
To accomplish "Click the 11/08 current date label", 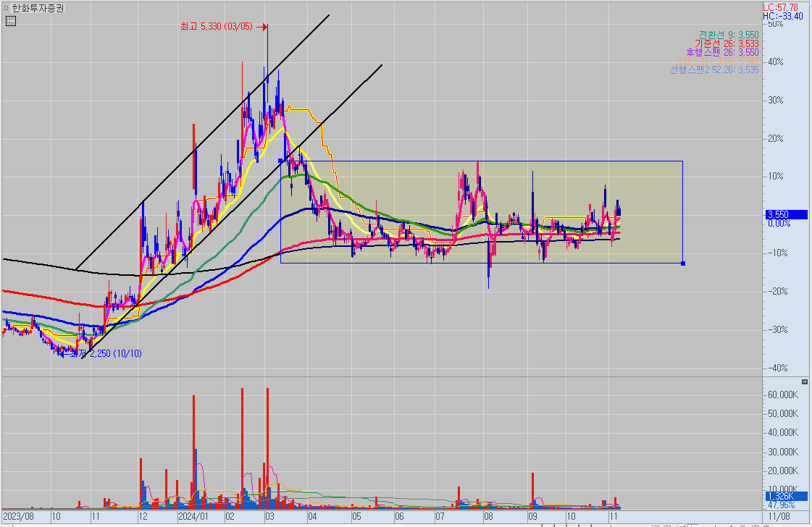I will 779,517.
